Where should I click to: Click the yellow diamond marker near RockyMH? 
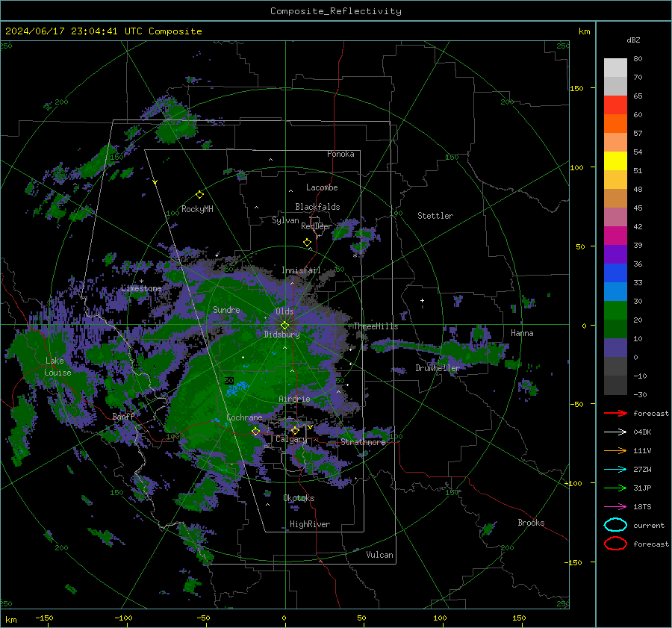199,195
